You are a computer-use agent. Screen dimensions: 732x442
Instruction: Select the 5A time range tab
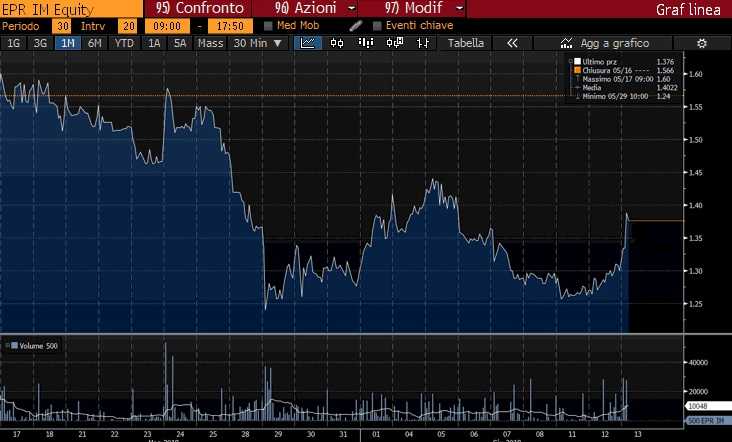click(x=180, y=43)
